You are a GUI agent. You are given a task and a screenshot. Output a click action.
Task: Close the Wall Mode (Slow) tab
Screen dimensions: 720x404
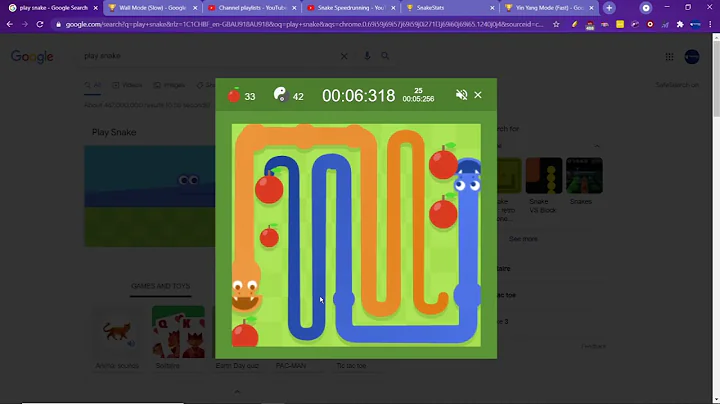pos(195,8)
